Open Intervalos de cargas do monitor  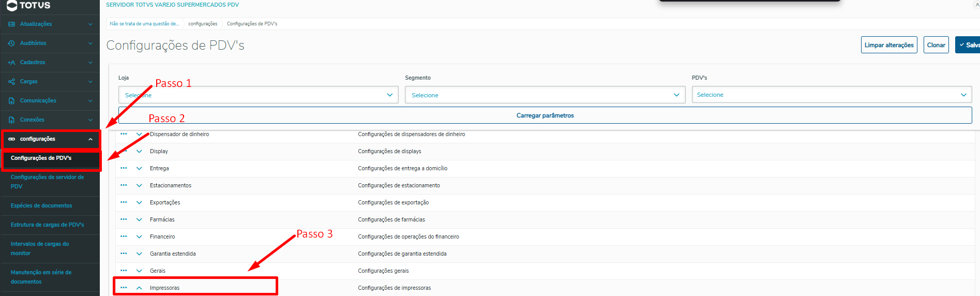pos(50,248)
